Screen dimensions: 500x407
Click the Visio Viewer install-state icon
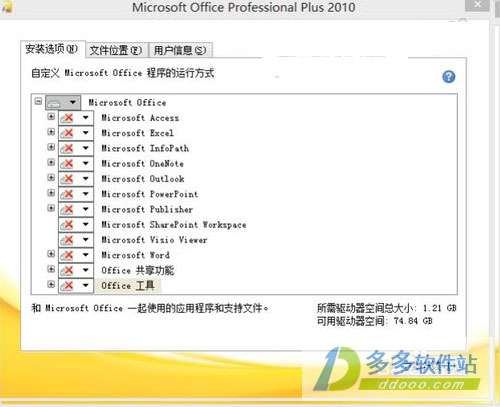pyautogui.click(x=67, y=240)
